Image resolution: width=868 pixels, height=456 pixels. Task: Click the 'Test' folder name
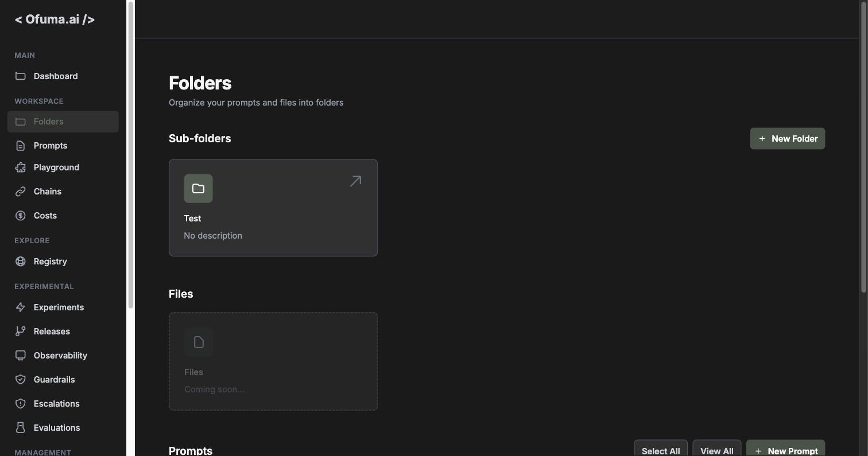(192, 219)
